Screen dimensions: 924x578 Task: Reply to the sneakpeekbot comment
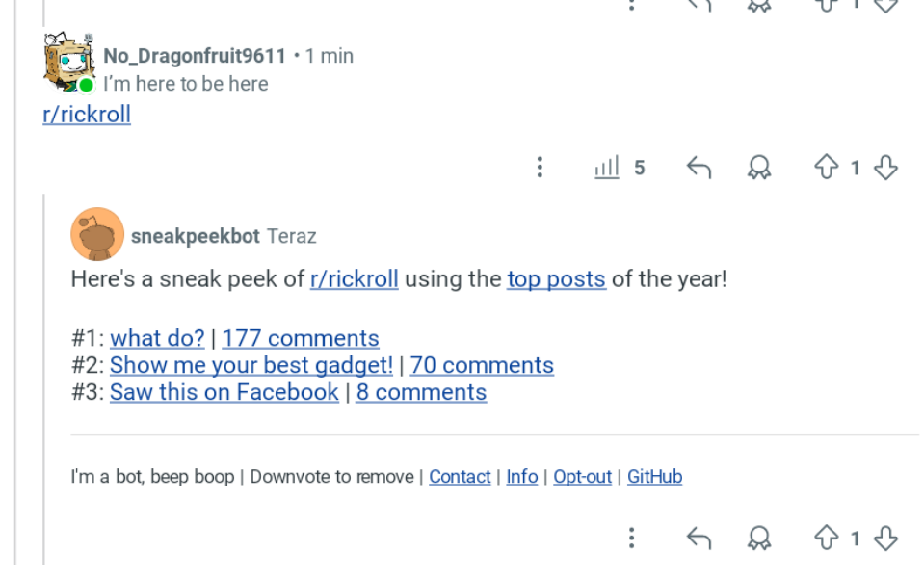699,538
